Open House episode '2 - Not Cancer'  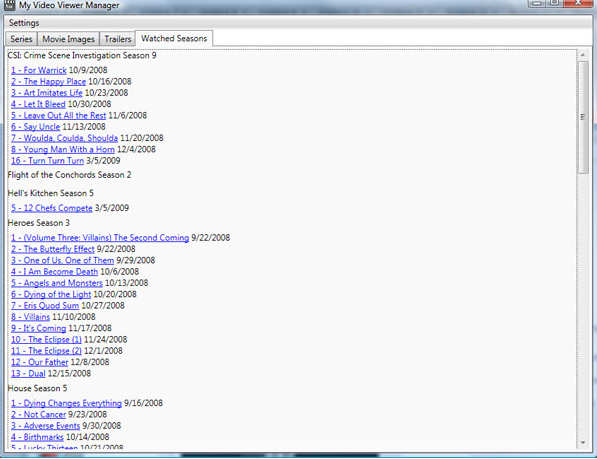(x=38, y=415)
